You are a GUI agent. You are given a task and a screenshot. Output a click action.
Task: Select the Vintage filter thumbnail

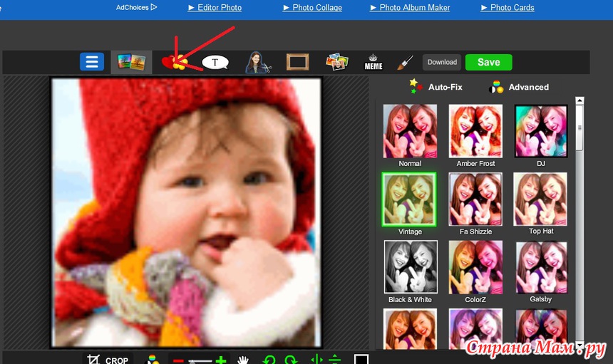point(409,199)
